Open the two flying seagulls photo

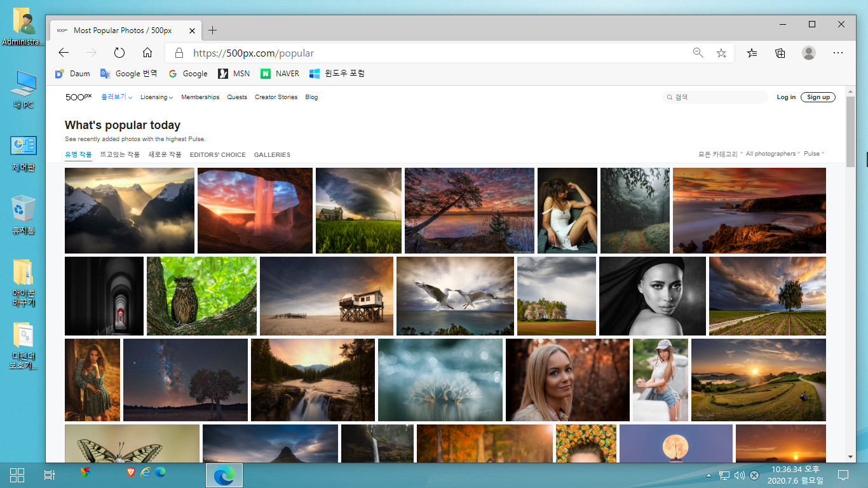[455, 295]
